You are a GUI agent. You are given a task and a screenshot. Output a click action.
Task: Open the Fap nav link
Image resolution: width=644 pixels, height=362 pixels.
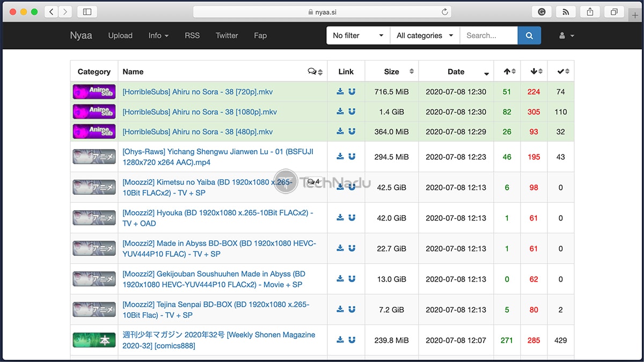[x=260, y=35]
